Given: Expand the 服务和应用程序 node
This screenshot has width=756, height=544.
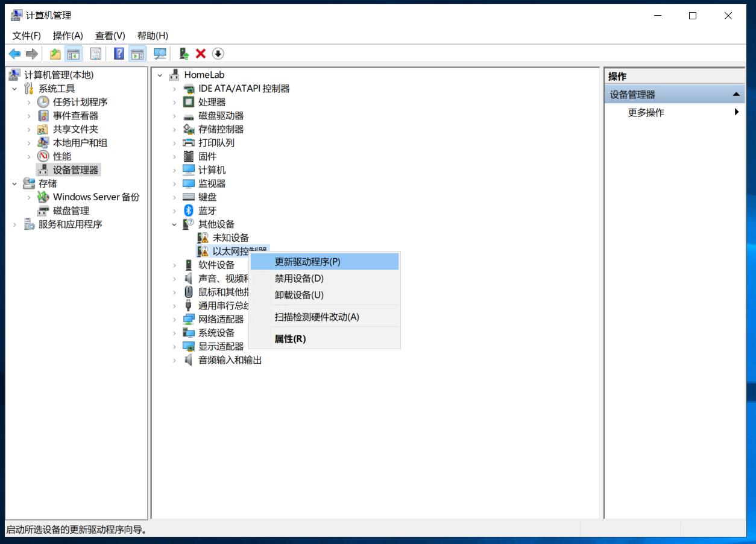Looking at the screenshot, I should coord(14,224).
